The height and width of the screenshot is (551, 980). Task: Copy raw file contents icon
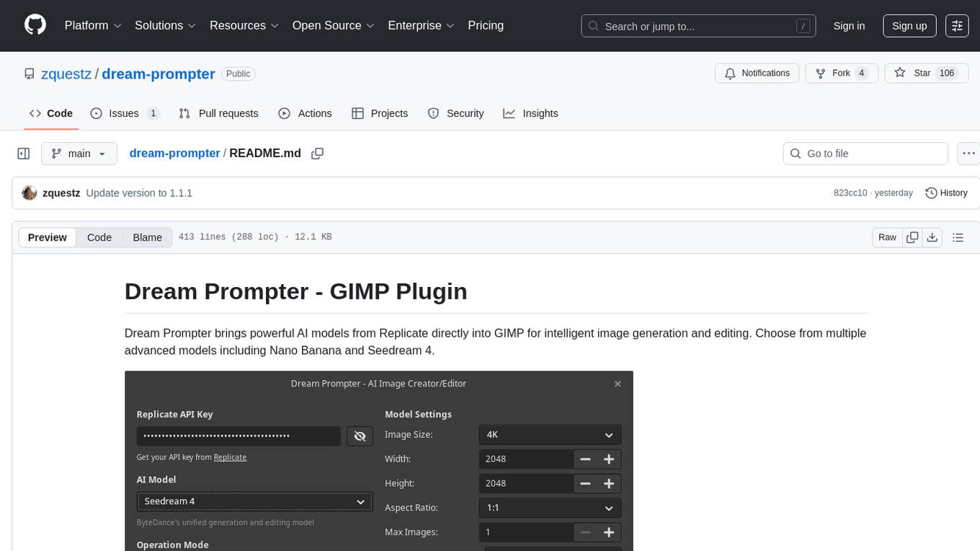912,237
